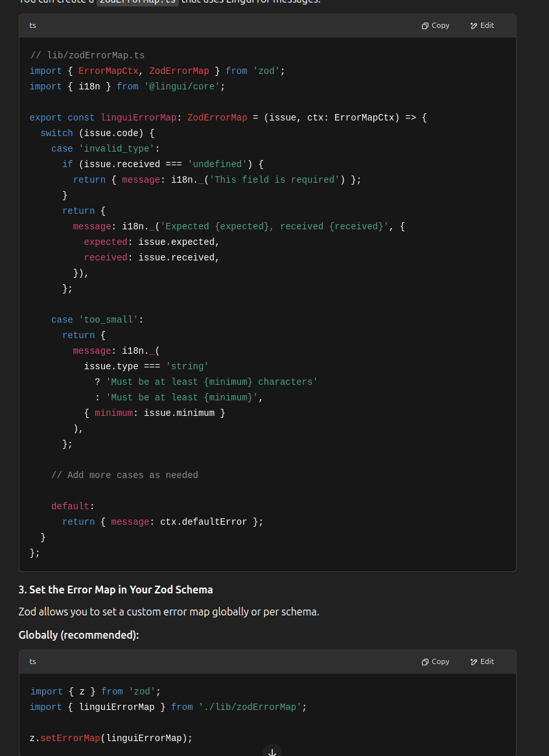Edit the linguiErrorMap switch code block
Viewport: 549px width, 756px height.
(x=482, y=26)
